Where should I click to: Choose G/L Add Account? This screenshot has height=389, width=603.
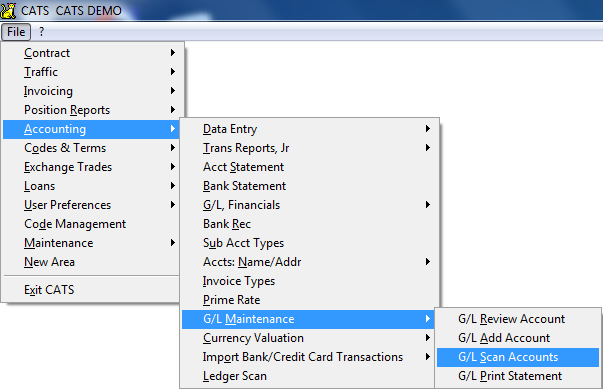click(518, 338)
